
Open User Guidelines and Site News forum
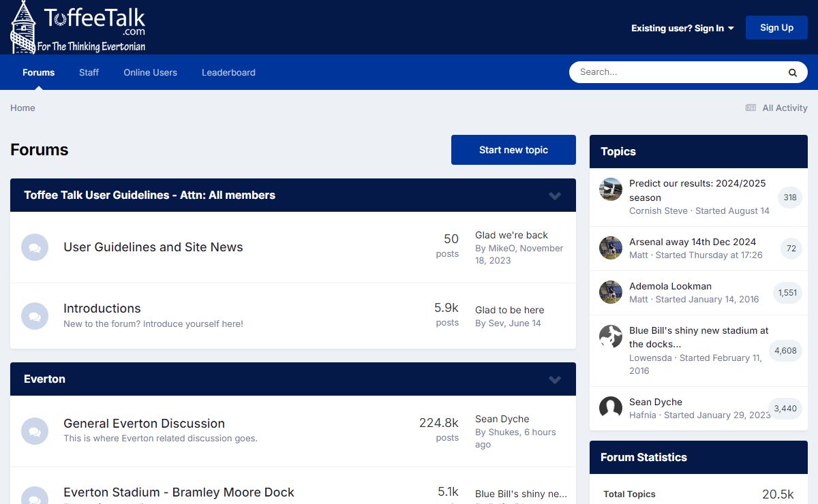(x=153, y=247)
